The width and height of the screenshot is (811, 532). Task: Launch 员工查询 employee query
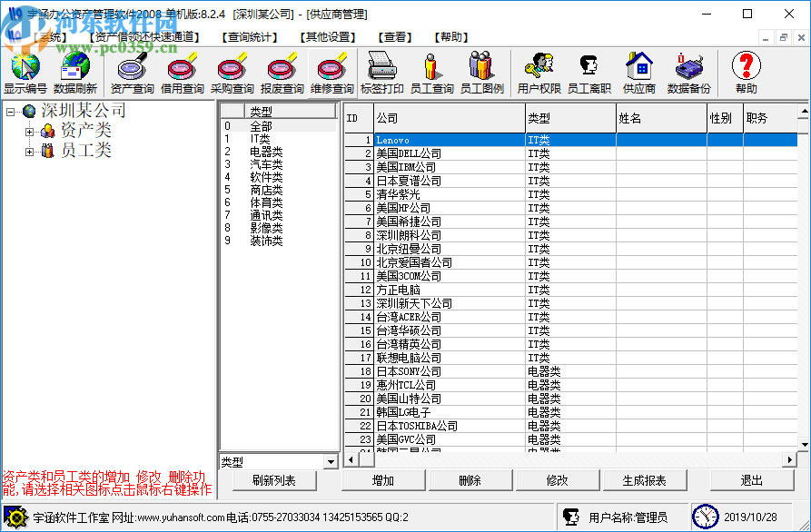coord(430,68)
